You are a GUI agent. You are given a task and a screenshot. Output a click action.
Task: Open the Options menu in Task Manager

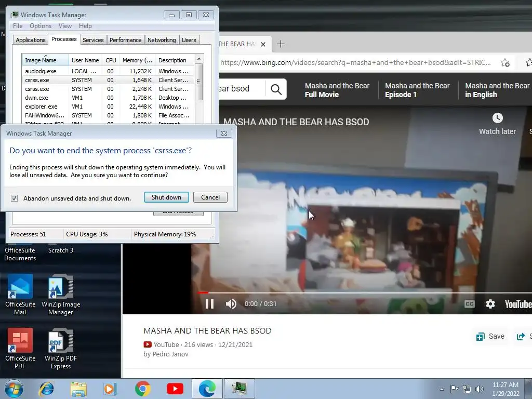coord(41,26)
